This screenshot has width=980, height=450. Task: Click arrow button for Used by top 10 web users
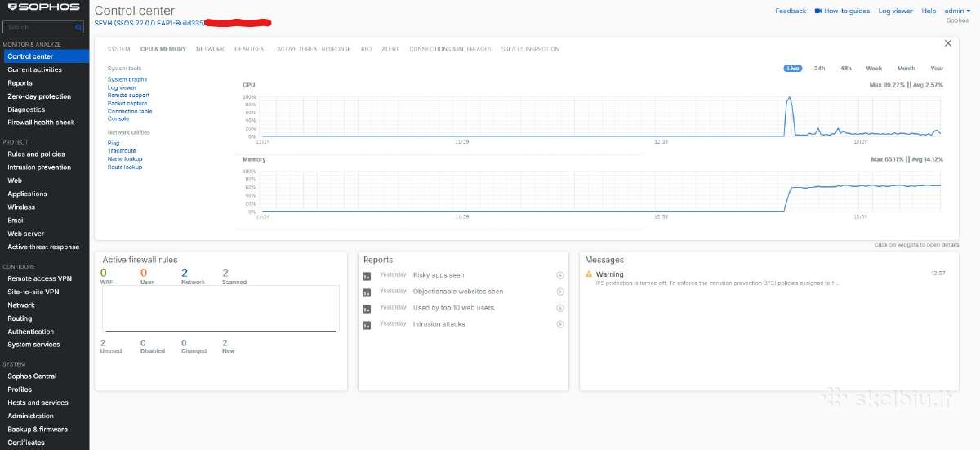(560, 308)
